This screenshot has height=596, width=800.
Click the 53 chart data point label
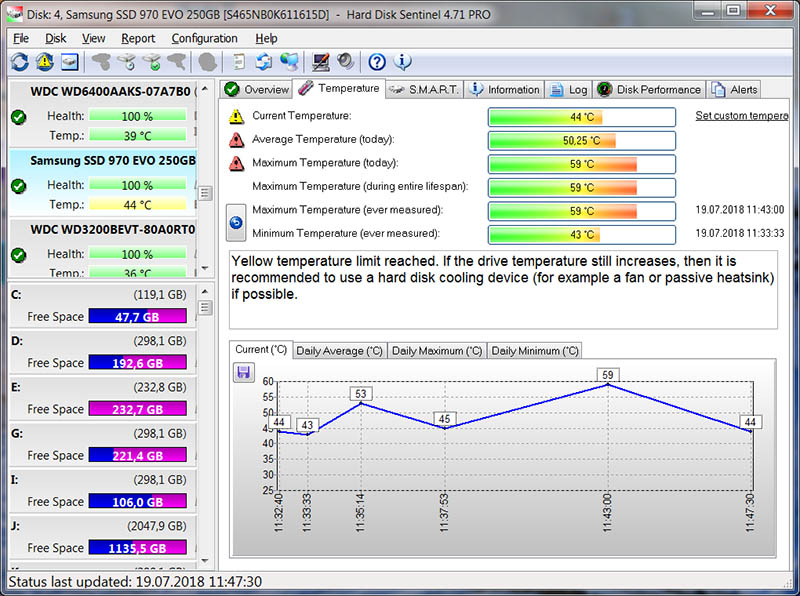click(x=361, y=394)
